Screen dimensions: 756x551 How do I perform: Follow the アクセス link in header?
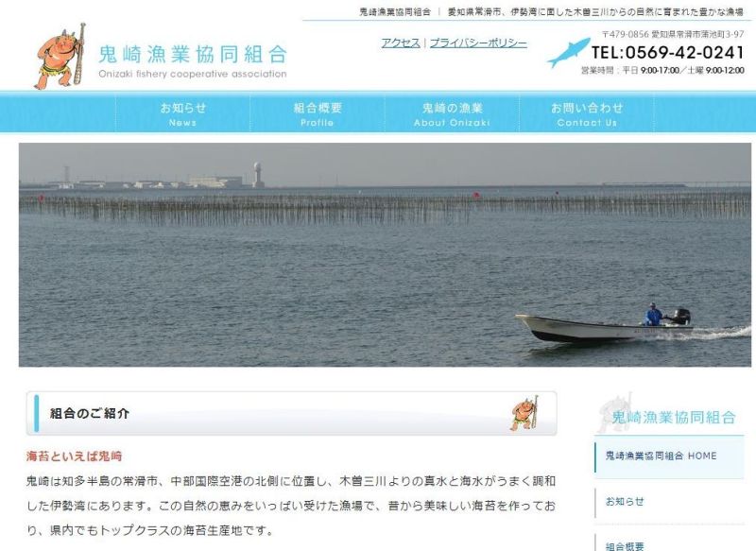(401, 43)
